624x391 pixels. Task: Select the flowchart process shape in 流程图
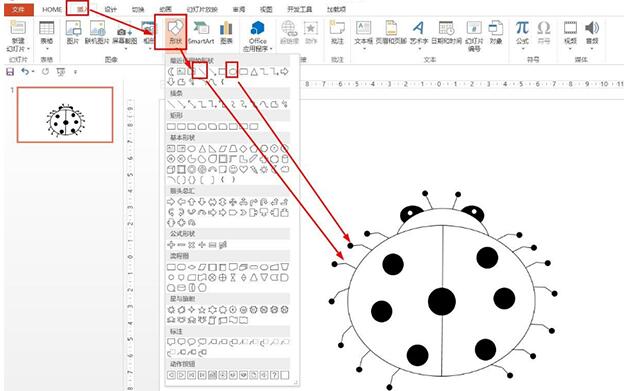[x=171, y=267]
